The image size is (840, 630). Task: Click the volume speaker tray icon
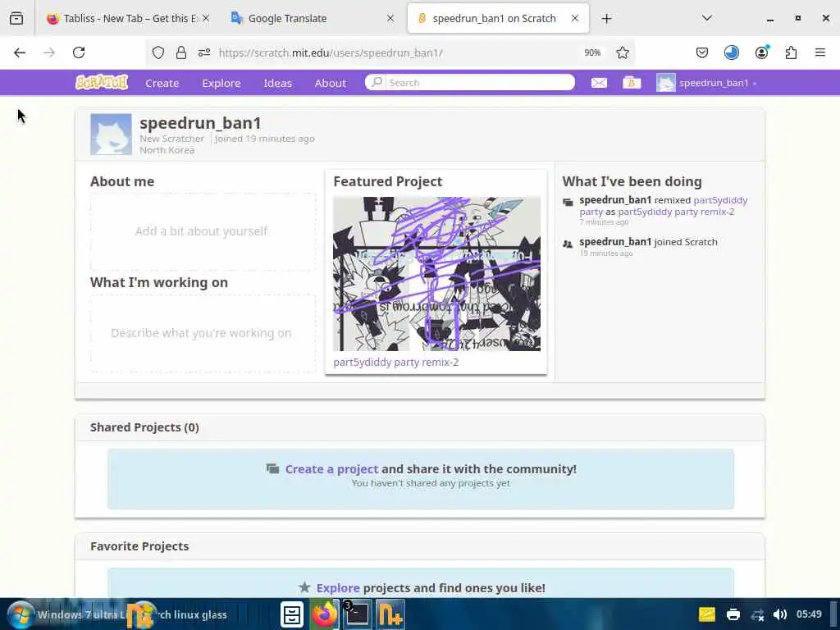point(780,614)
